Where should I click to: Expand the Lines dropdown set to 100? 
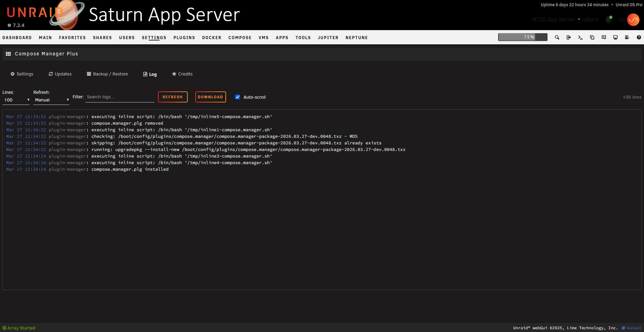coord(16,100)
